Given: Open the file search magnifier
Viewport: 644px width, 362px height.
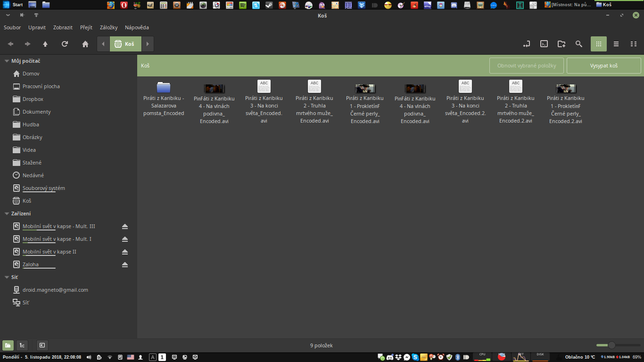Looking at the screenshot, I should 579,44.
